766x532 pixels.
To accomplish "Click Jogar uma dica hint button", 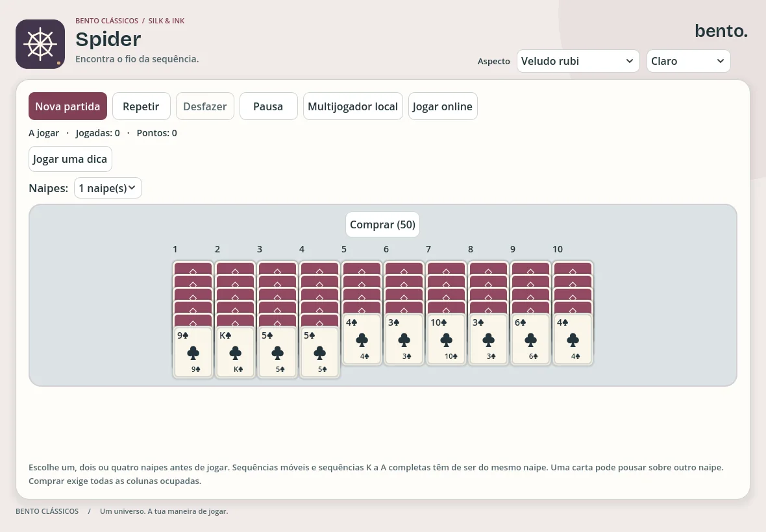I will [x=70, y=159].
